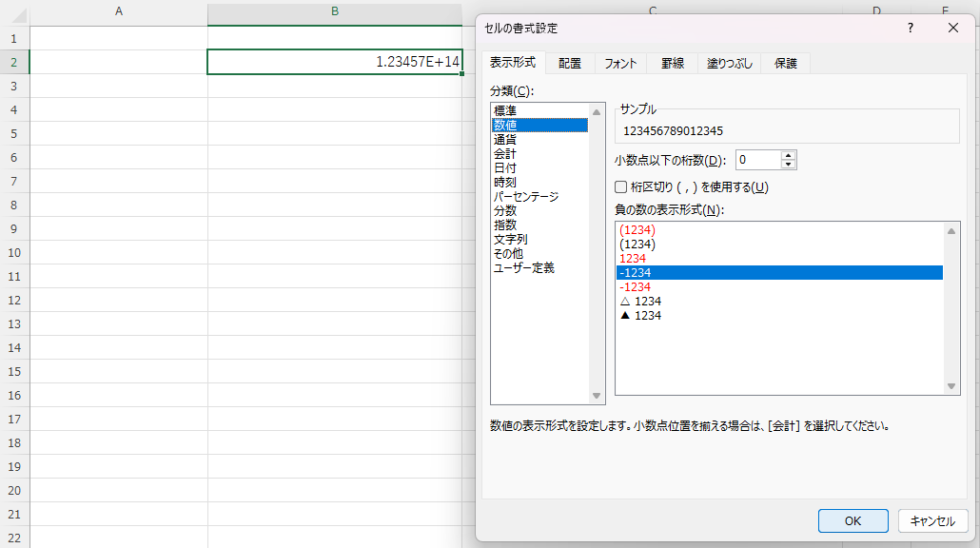Select red 1234 negative format
980x548 pixels.
point(779,259)
